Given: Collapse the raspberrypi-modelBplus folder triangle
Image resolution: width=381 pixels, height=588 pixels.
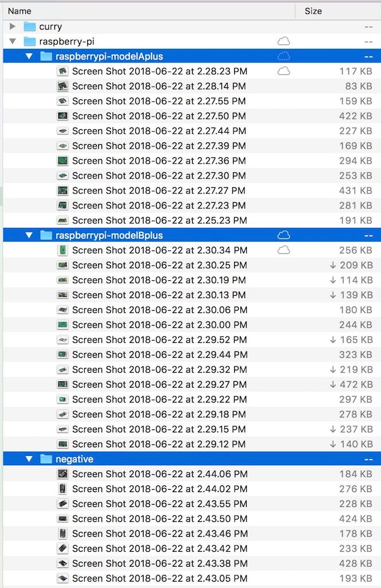Looking at the screenshot, I should (29, 235).
